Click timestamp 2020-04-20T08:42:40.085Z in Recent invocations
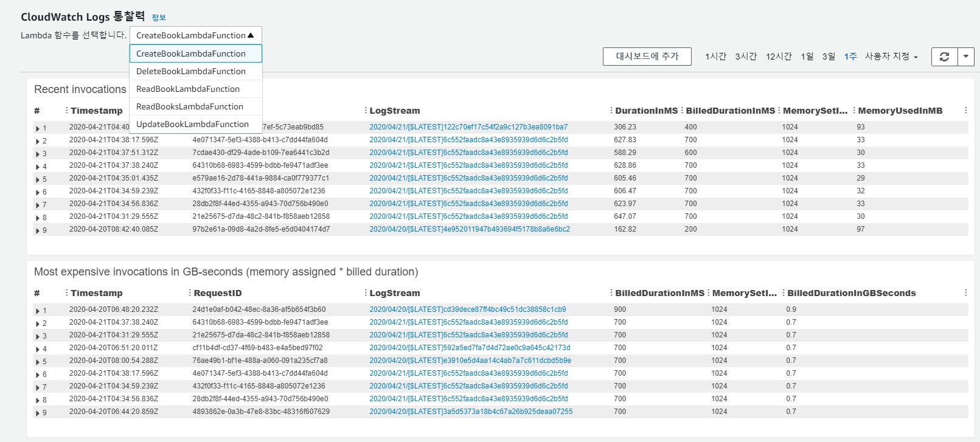 pyautogui.click(x=114, y=229)
